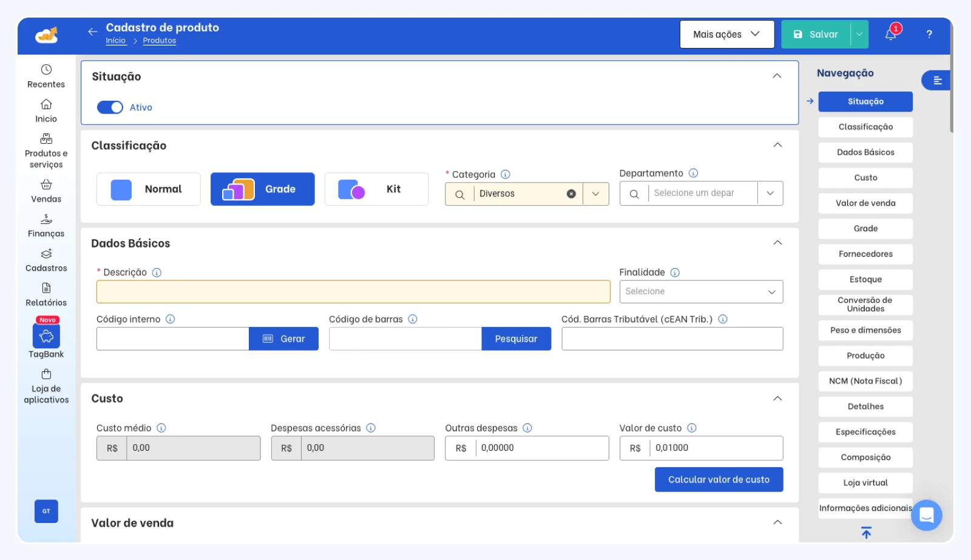Clear the Diversos category selection
971x560 pixels.
[571, 194]
